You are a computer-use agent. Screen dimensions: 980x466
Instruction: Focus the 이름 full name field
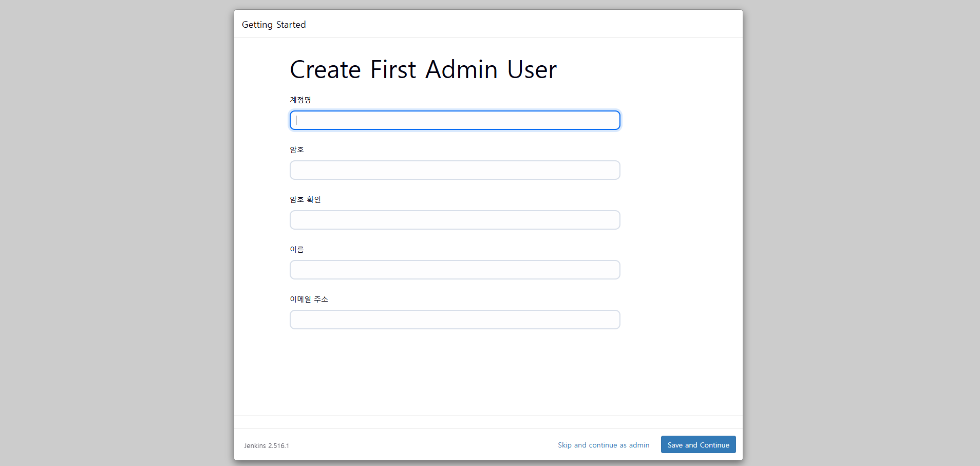[455, 270]
